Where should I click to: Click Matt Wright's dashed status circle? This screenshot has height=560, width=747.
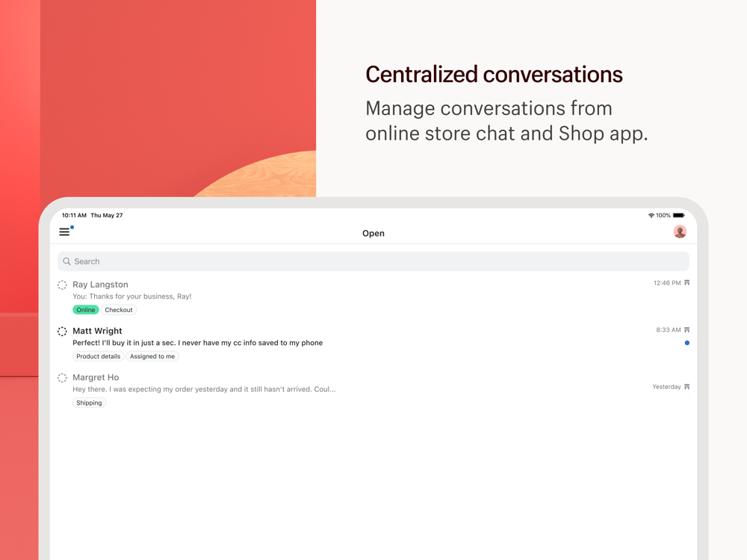62,331
